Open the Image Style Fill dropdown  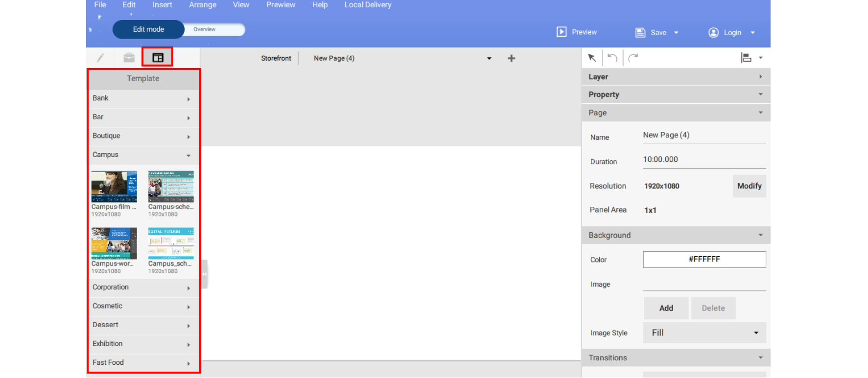point(704,333)
